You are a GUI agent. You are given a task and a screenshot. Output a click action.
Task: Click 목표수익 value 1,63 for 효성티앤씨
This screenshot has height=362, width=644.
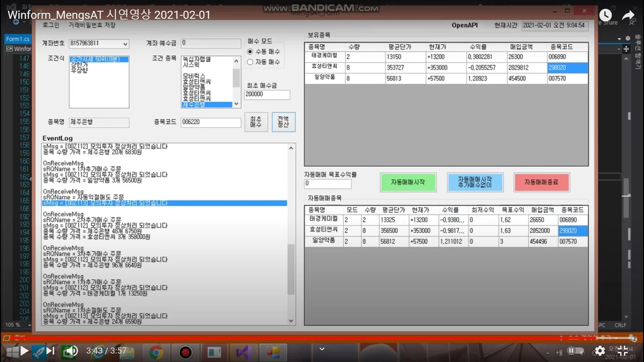513,231
